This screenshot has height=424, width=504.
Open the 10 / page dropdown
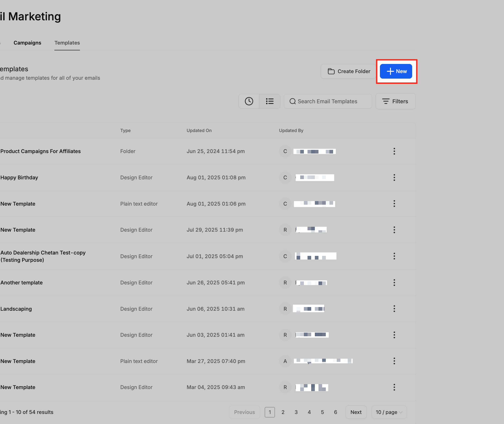[389, 412]
